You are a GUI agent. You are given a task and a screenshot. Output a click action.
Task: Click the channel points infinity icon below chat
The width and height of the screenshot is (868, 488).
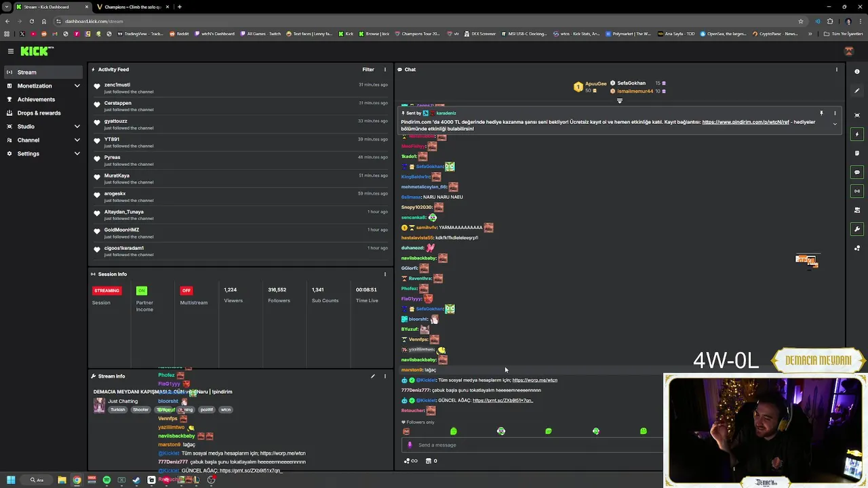click(x=410, y=461)
